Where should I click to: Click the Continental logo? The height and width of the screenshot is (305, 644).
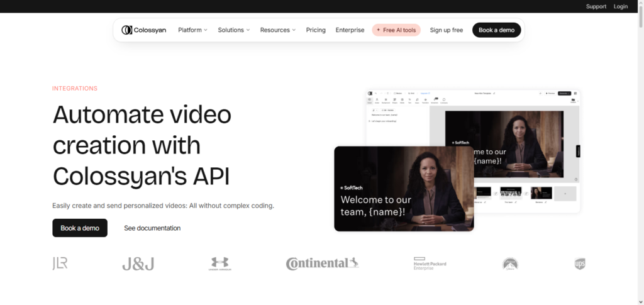point(323,263)
